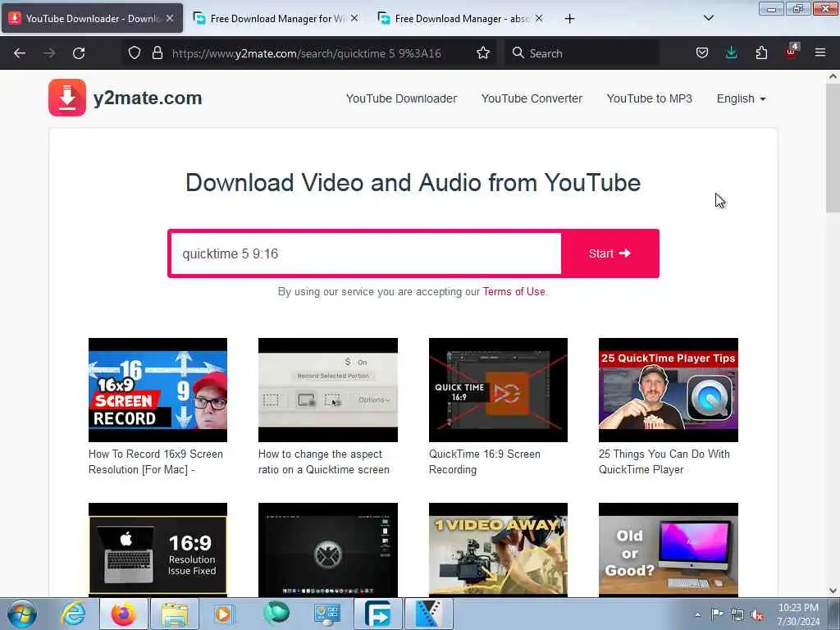Open the list all tabs chevron
Screen dimensions: 840x630
(x=708, y=18)
